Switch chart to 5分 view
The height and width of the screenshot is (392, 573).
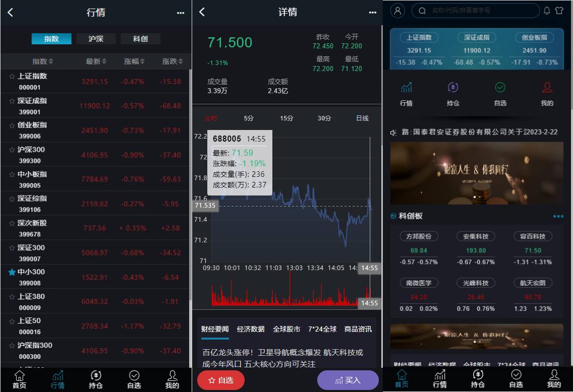249,118
